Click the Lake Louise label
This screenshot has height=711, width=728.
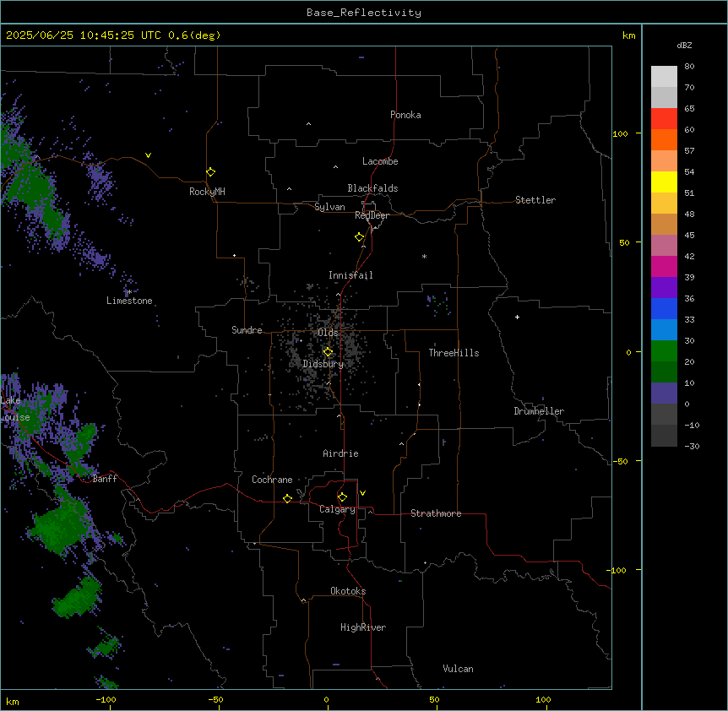[x=15, y=409]
